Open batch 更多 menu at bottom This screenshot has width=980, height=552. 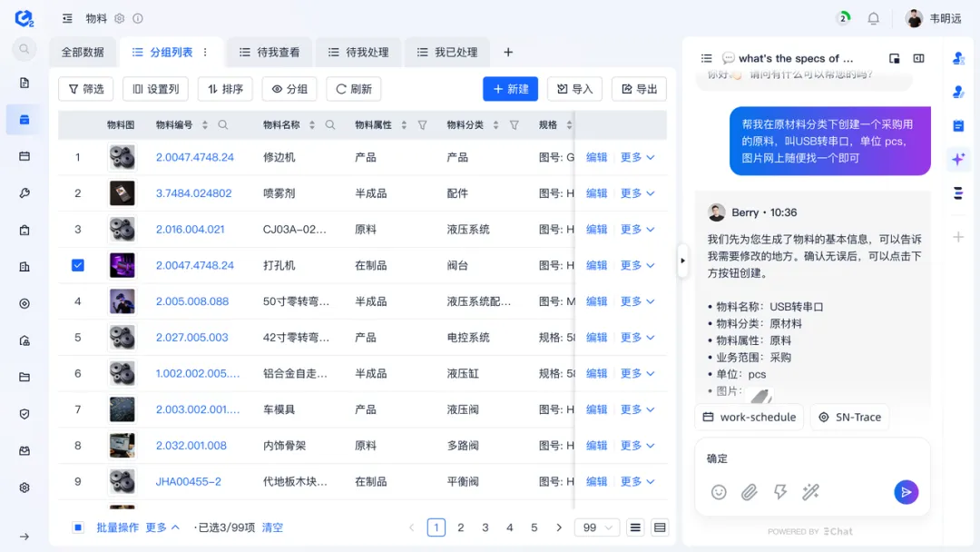[162, 527]
